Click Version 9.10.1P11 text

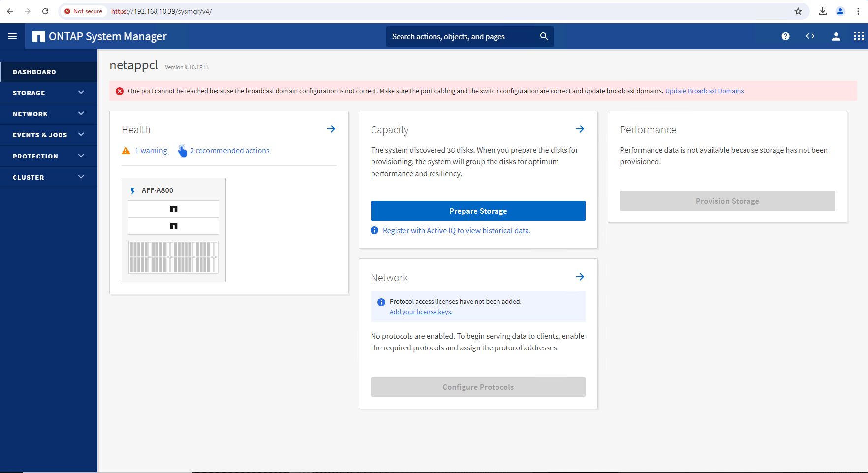point(186,67)
